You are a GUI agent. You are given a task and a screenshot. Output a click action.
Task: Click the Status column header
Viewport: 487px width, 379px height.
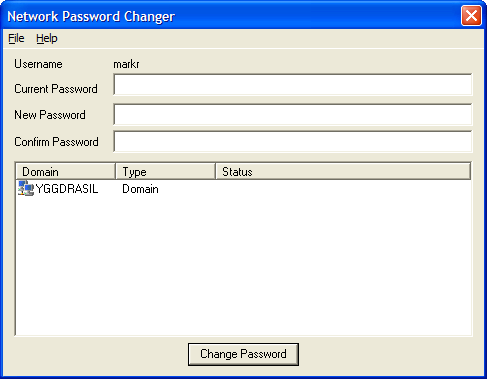coord(343,172)
